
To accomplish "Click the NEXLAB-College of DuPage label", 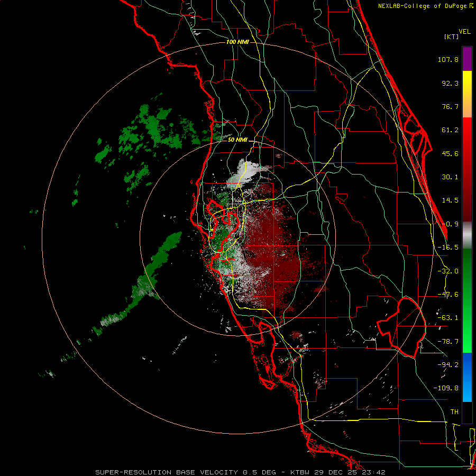I will pos(426,6).
